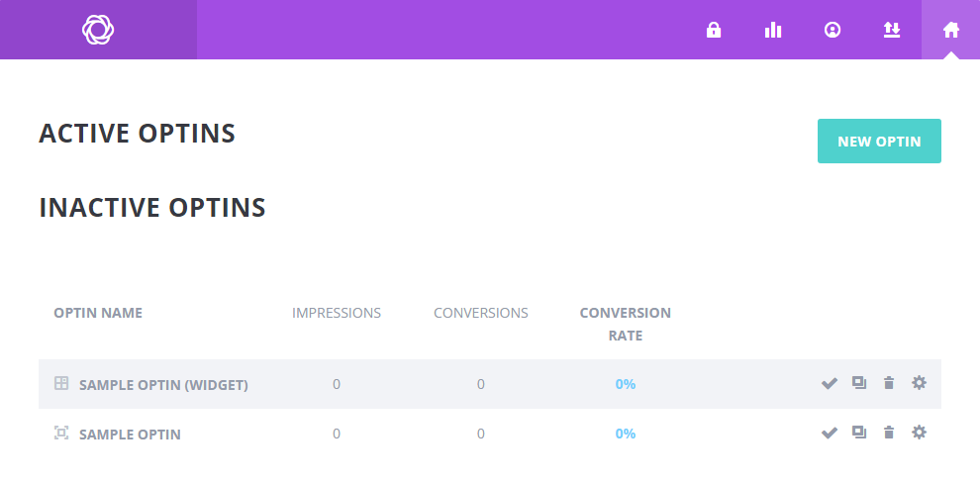The width and height of the screenshot is (980, 485).
Task: Duplicate the Sample Optin row
Action: point(859,433)
